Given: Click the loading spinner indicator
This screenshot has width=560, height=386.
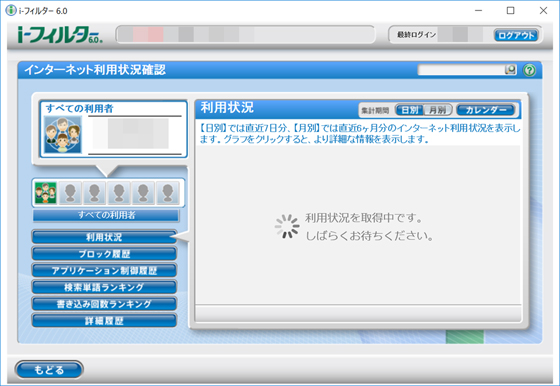Looking at the screenshot, I should pyautogui.click(x=287, y=226).
